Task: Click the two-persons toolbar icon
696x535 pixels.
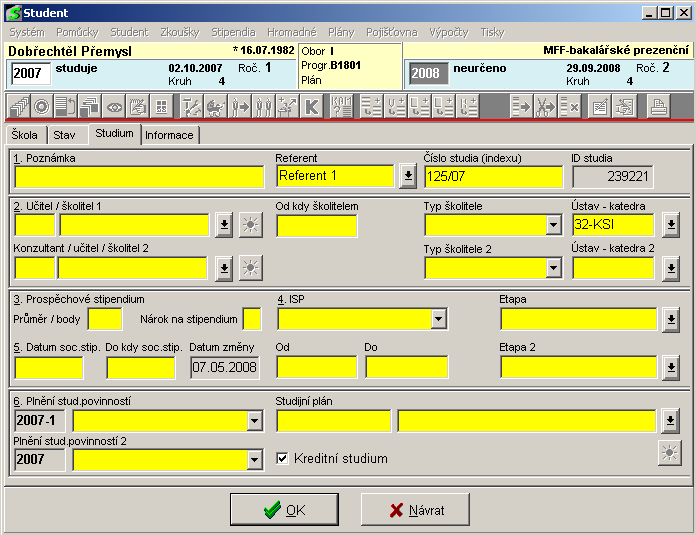Action: pos(264,107)
